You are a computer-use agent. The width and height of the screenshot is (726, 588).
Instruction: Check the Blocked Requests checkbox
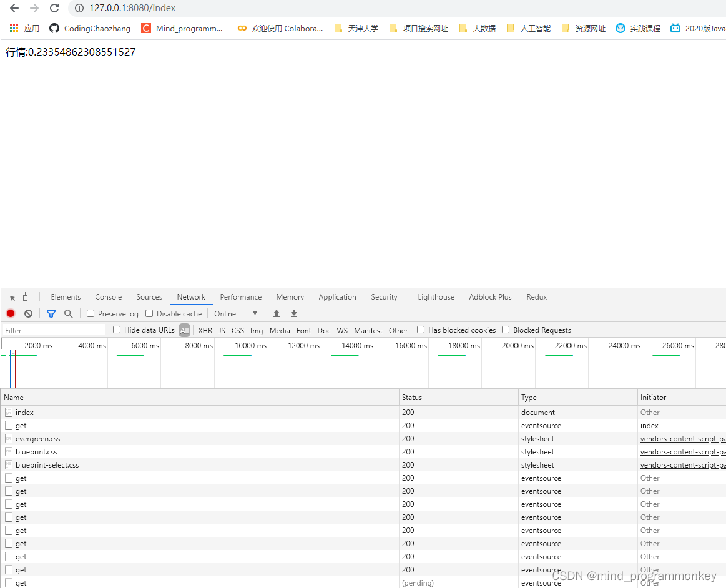[506, 330]
